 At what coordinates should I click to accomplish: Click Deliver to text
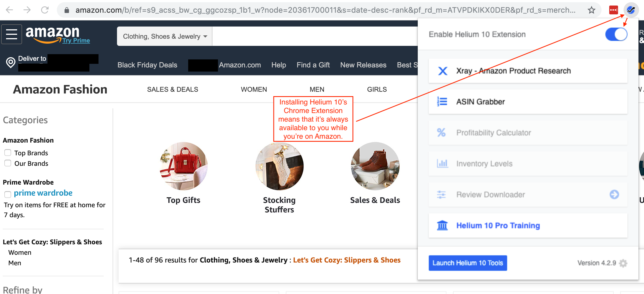(32, 59)
